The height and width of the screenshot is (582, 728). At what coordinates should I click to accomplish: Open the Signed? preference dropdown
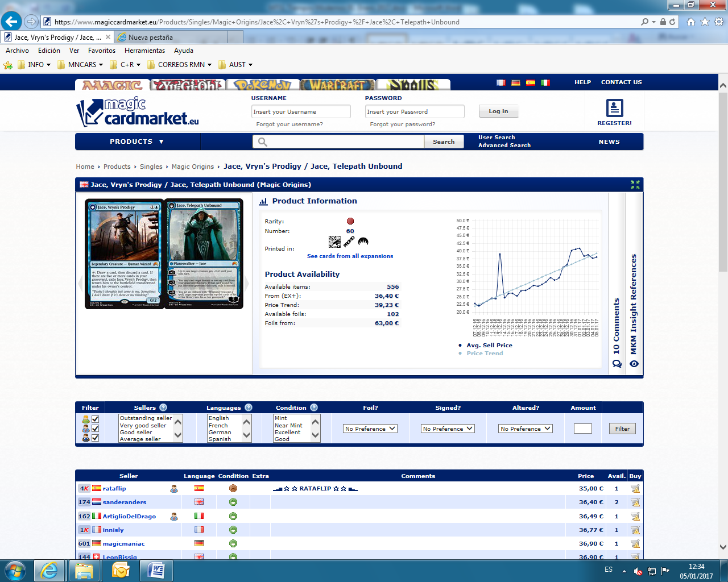(448, 429)
